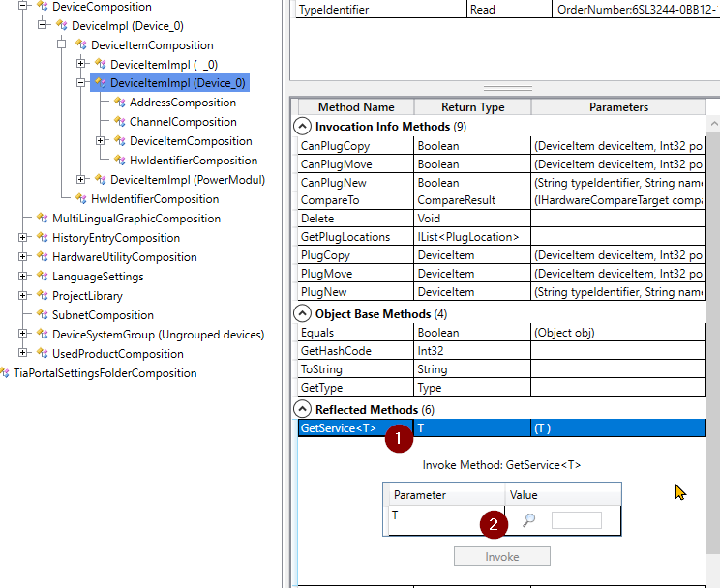The height and width of the screenshot is (588, 720).
Task: Expand the UsedProductComposition node
Action: coord(22,353)
